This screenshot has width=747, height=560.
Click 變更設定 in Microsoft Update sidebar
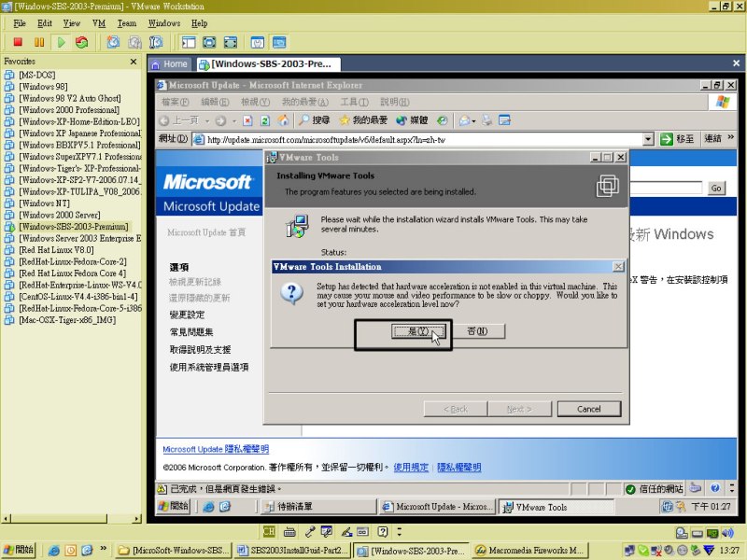(188, 315)
